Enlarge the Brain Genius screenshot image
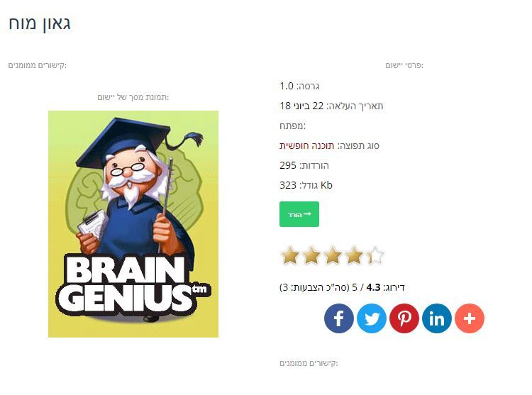Screen dimensions: 532x395 pyautogui.click(x=133, y=224)
